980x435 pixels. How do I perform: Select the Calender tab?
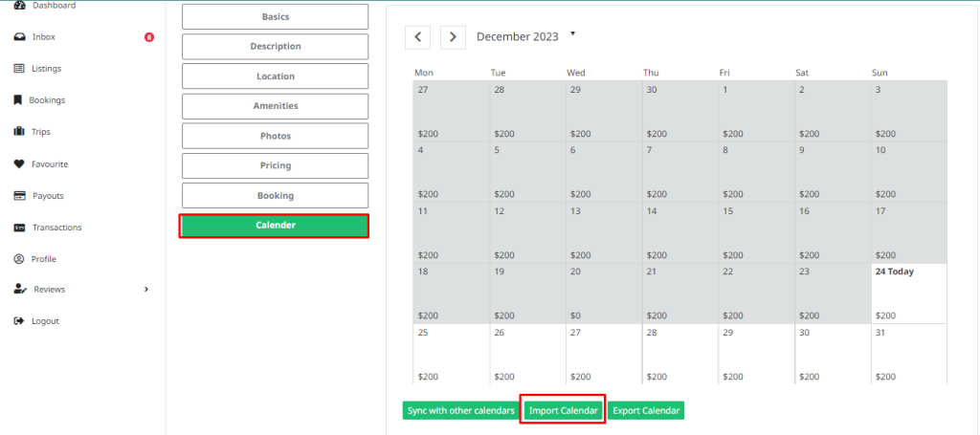click(275, 226)
